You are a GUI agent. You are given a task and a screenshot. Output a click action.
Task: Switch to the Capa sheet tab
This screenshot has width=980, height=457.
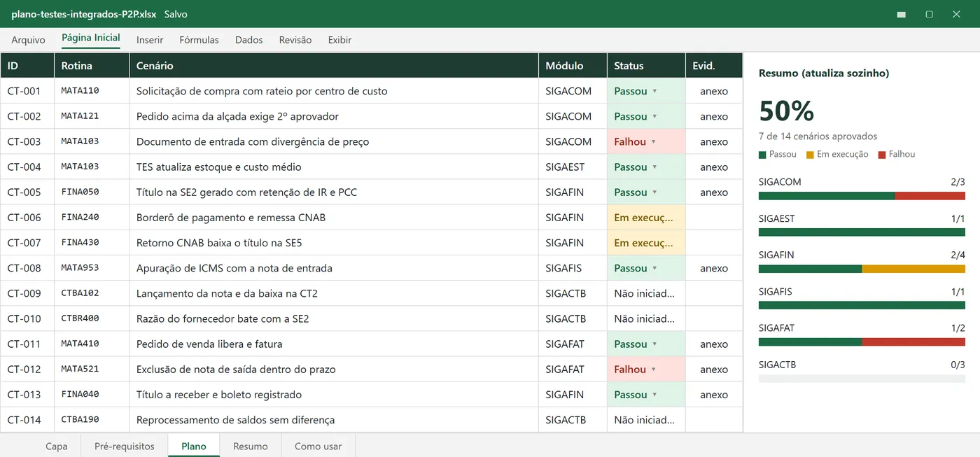(x=57, y=446)
